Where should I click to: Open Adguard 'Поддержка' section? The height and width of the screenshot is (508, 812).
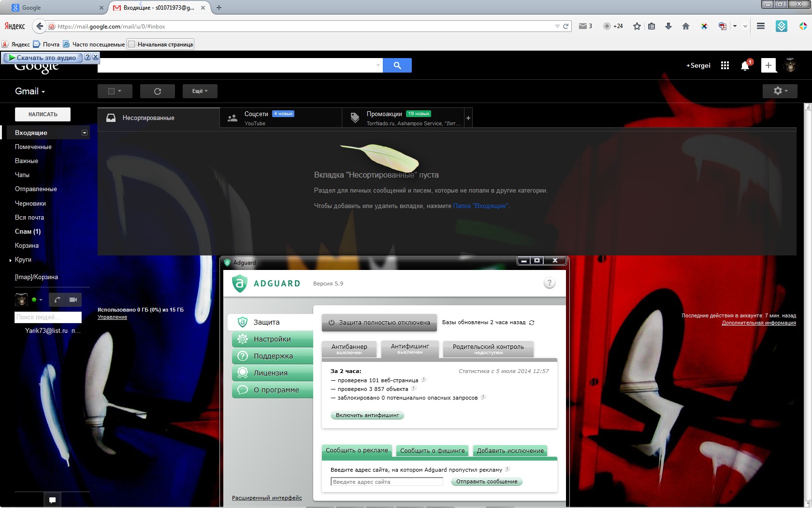click(x=273, y=356)
